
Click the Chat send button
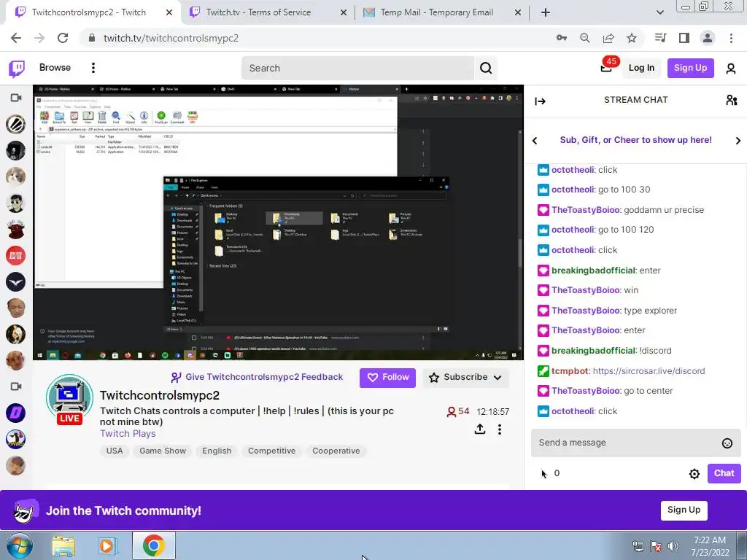724,473
